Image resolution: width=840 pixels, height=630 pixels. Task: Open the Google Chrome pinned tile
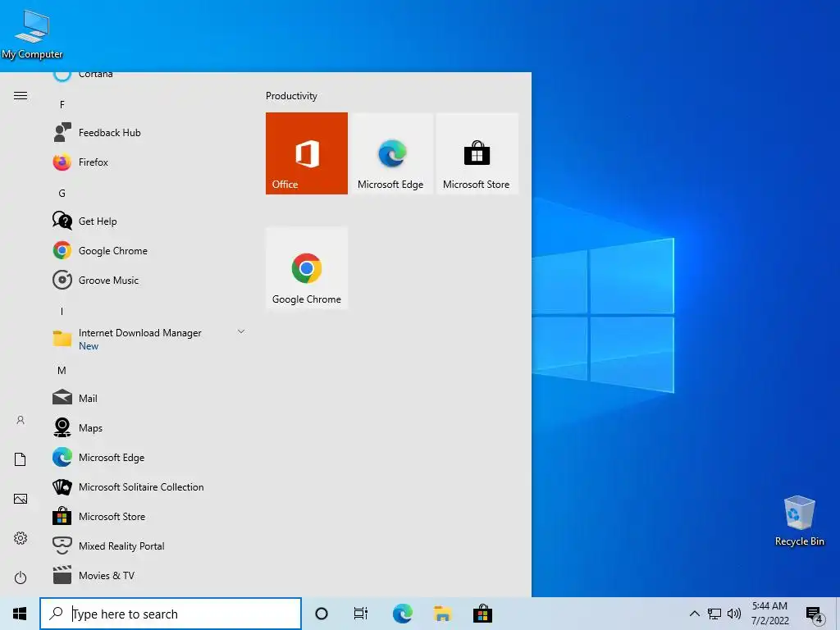pyautogui.click(x=307, y=268)
